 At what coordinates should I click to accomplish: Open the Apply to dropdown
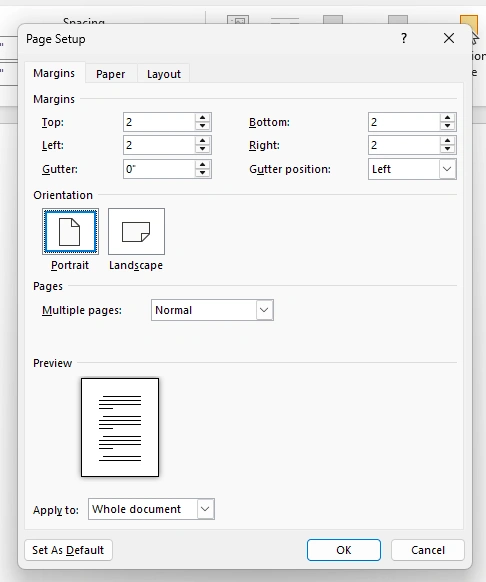[205, 509]
